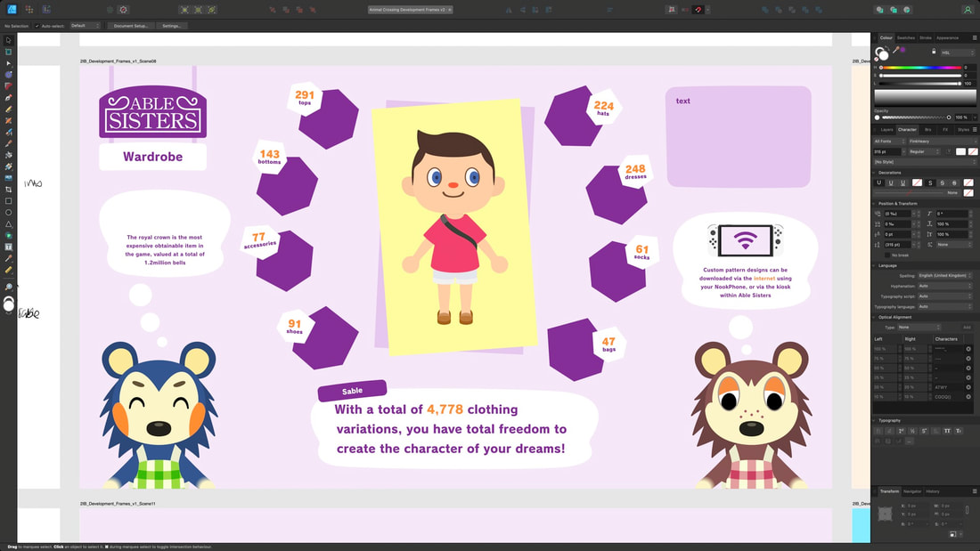Switch to the Styles tab
Image resolution: width=980 pixels, height=551 pixels.
coord(963,129)
